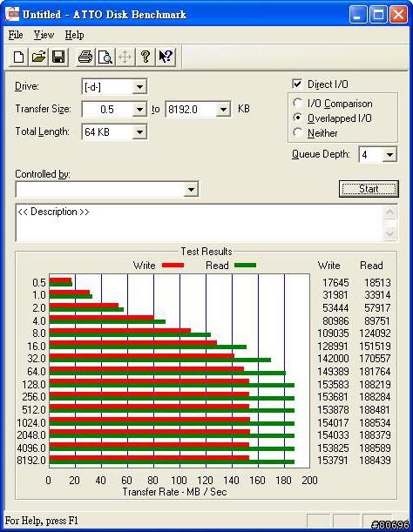
Task: Select the I/O Comparison radio button
Action: (297, 103)
